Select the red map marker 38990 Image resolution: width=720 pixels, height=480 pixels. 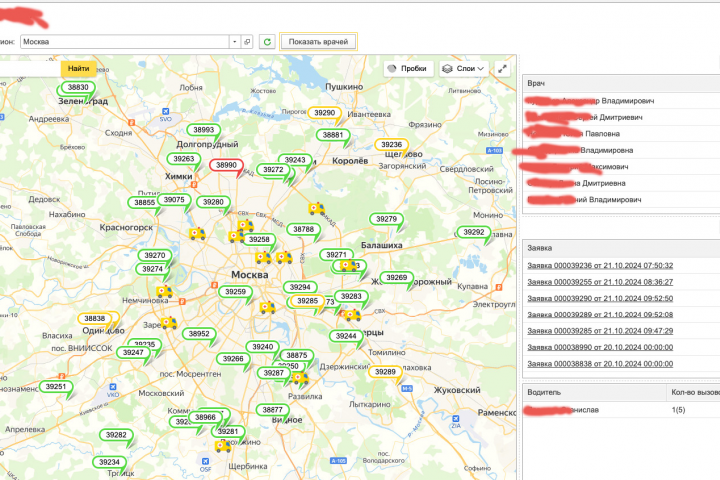(x=226, y=165)
